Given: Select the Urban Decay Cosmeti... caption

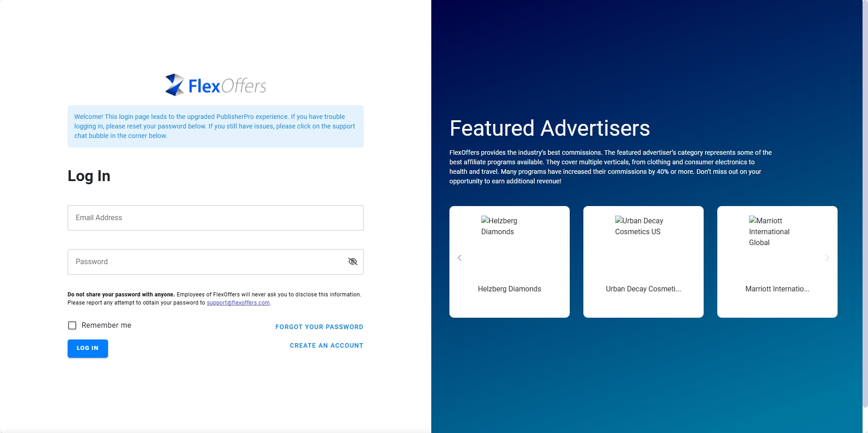Looking at the screenshot, I should coord(643,289).
